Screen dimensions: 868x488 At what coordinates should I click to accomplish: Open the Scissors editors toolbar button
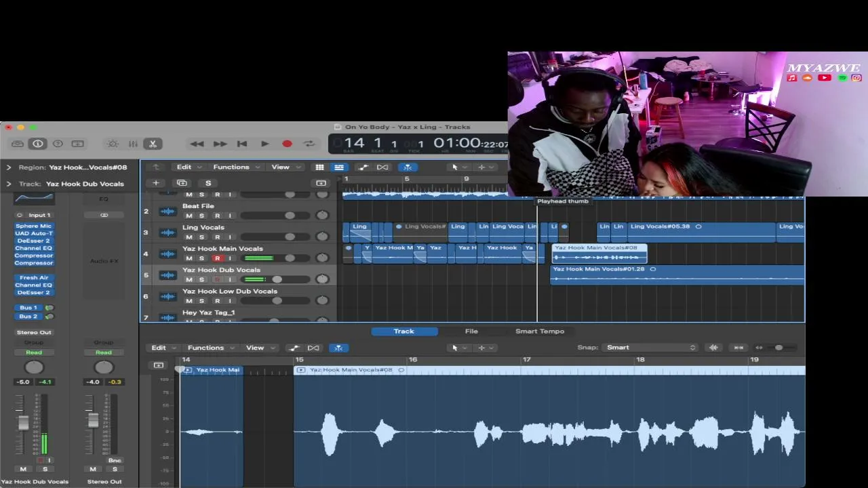[x=153, y=144]
